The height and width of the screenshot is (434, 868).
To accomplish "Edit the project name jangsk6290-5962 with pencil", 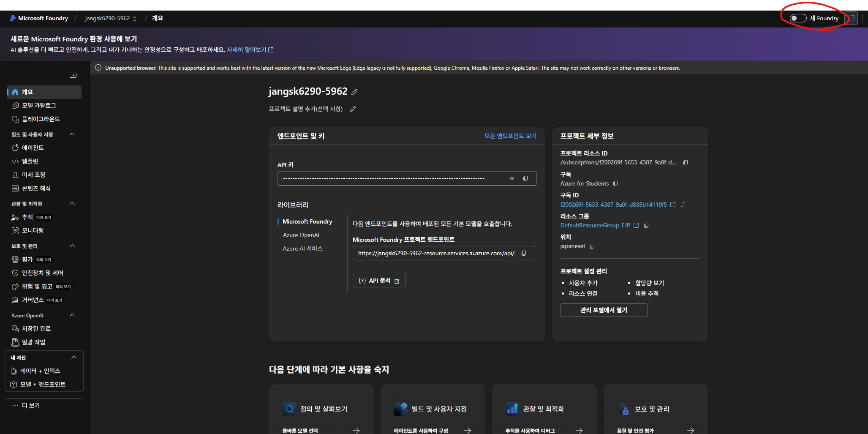I will (x=354, y=92).
